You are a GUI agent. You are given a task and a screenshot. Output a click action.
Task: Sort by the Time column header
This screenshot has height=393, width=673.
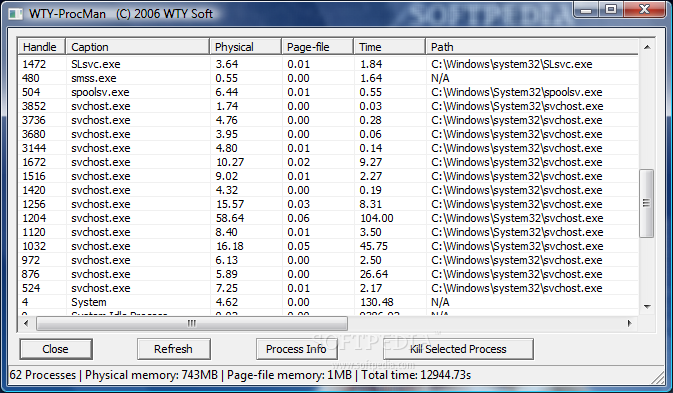tap(389, 47)
